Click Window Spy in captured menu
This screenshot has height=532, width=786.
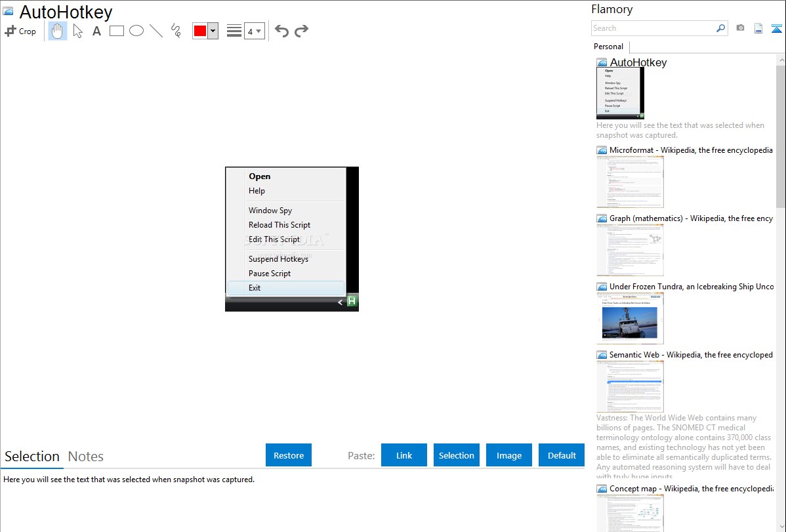(270, 211)
